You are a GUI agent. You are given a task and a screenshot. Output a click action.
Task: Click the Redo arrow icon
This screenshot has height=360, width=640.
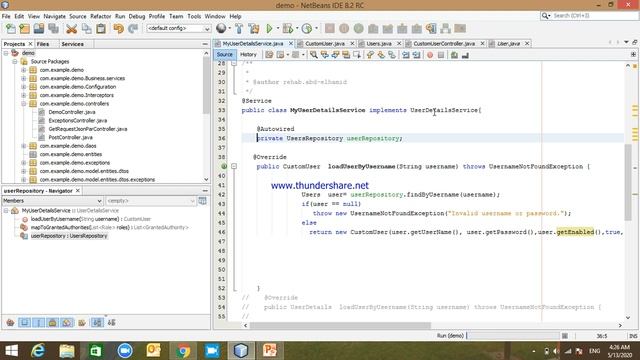pyautogui.click(x=133, y=28)
